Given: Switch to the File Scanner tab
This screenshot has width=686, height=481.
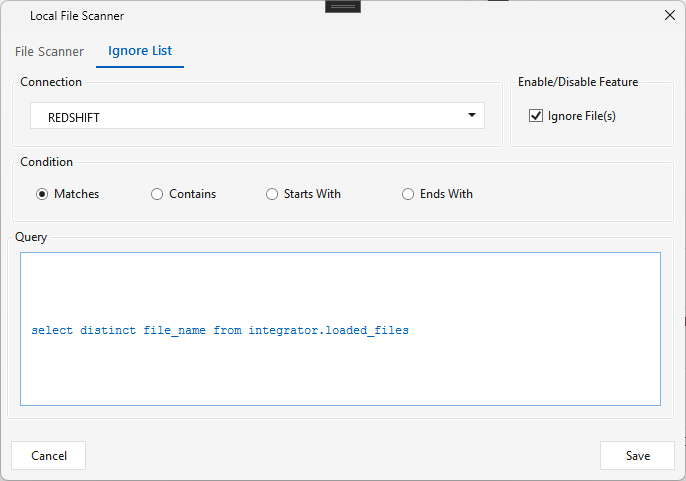Looking at the screenshot, I should tap(49, 52).
